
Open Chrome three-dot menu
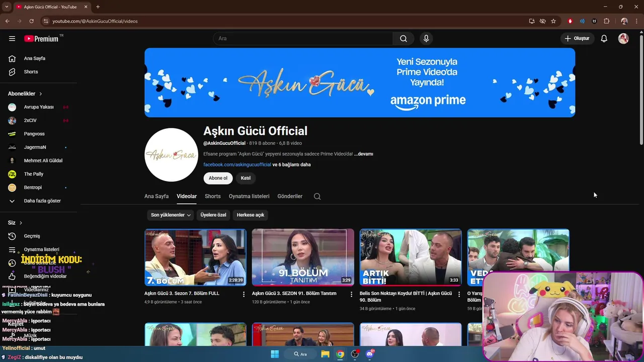[x=637, y=21]
